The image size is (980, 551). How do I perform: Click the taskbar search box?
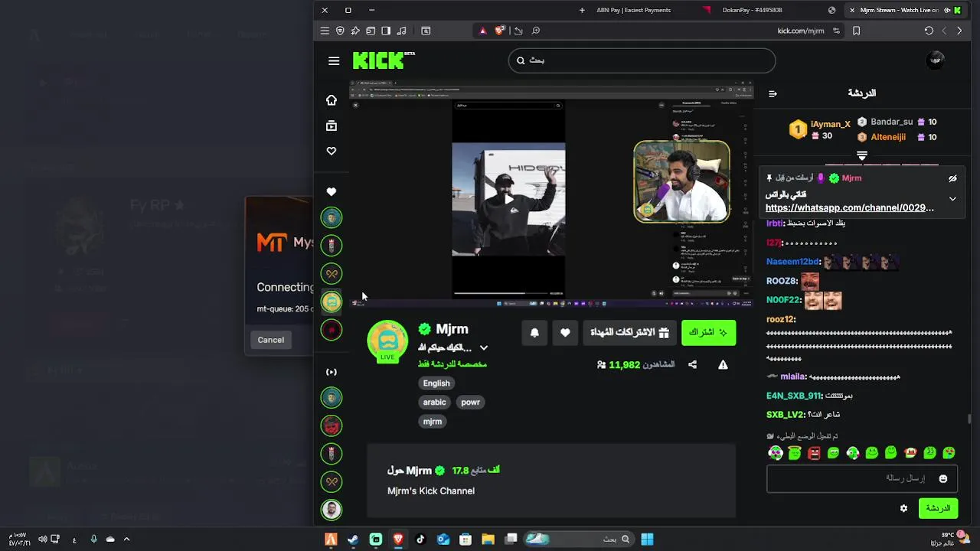click(x=578, y=540)
